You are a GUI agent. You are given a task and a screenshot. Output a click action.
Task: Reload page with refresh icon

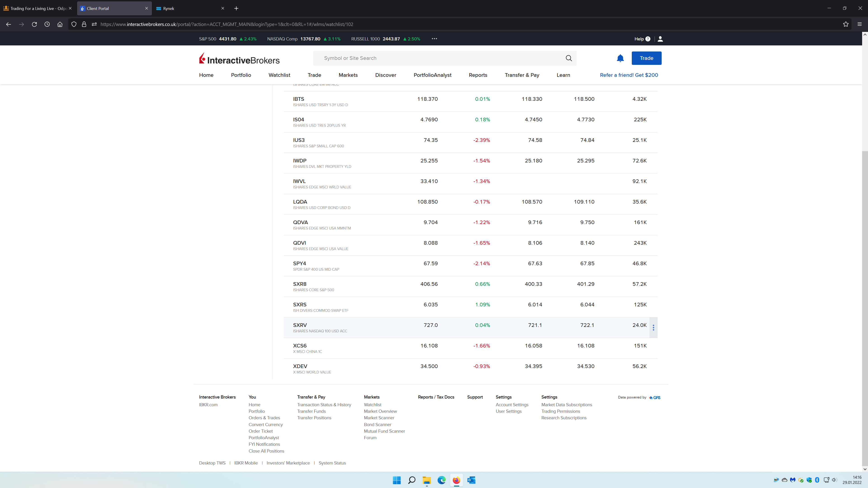34,24
